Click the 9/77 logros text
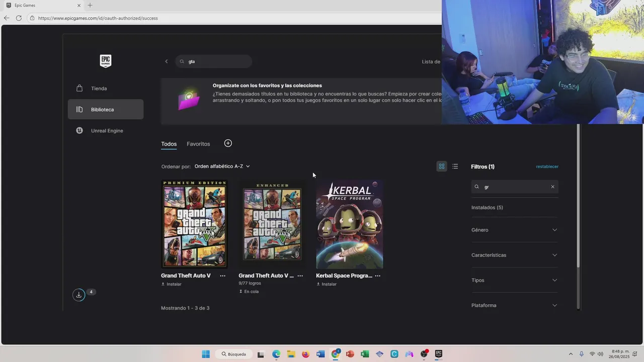The width and height of the screenshot is (644, 362). click(x=250, y=283)
